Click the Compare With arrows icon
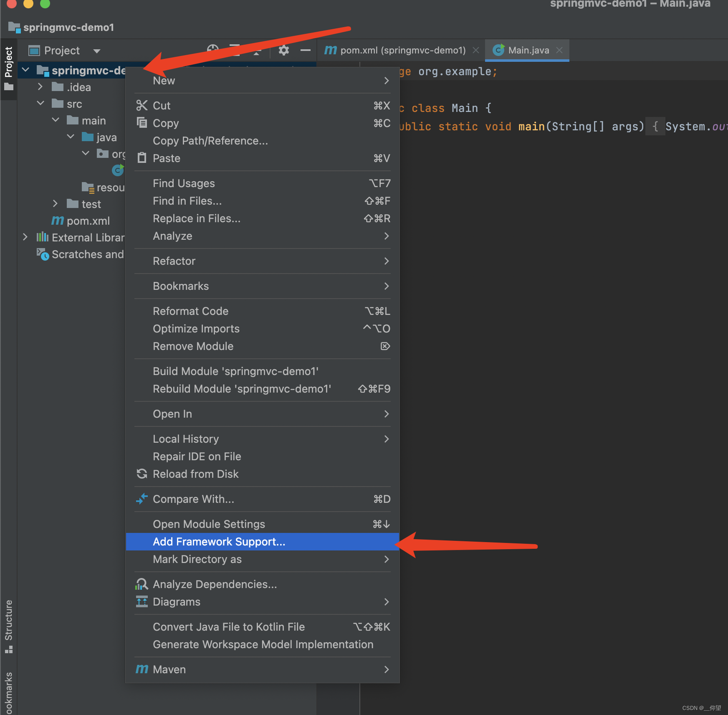Screen dimensions: 728x715 (142, 499)
